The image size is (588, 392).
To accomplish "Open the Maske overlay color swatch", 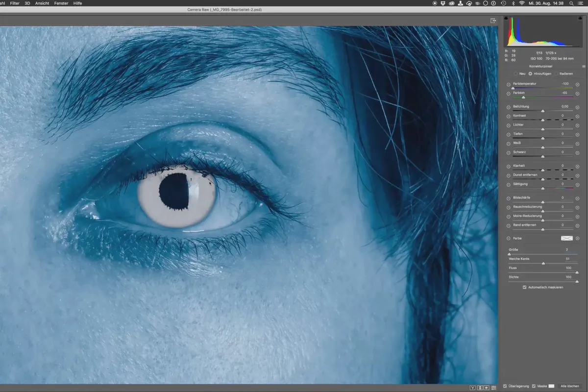I will (x=551, y=386).
